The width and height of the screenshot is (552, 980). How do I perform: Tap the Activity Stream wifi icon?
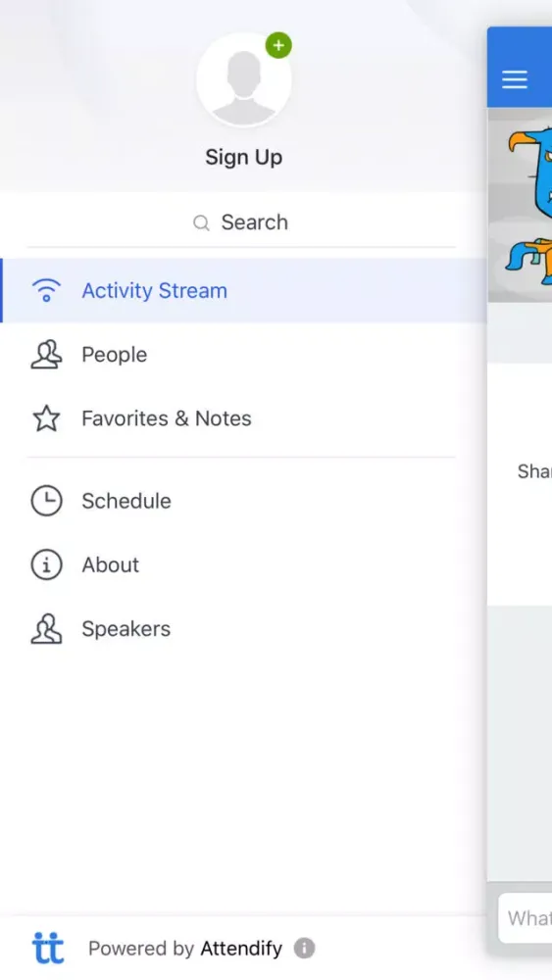(46, 291)
